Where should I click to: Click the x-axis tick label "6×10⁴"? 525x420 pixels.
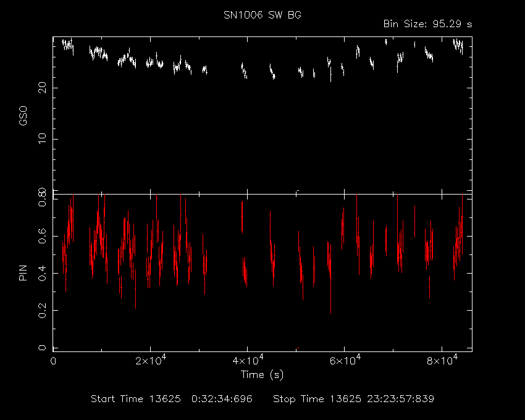[x=345, y=360]
